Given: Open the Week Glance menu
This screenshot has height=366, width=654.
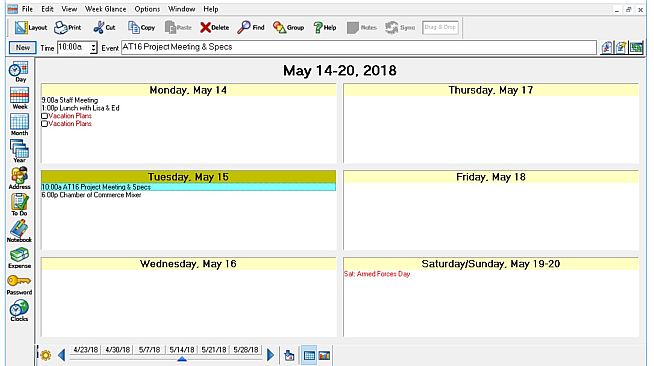Looking at the screenshot, I should click(x=105, y=9).
